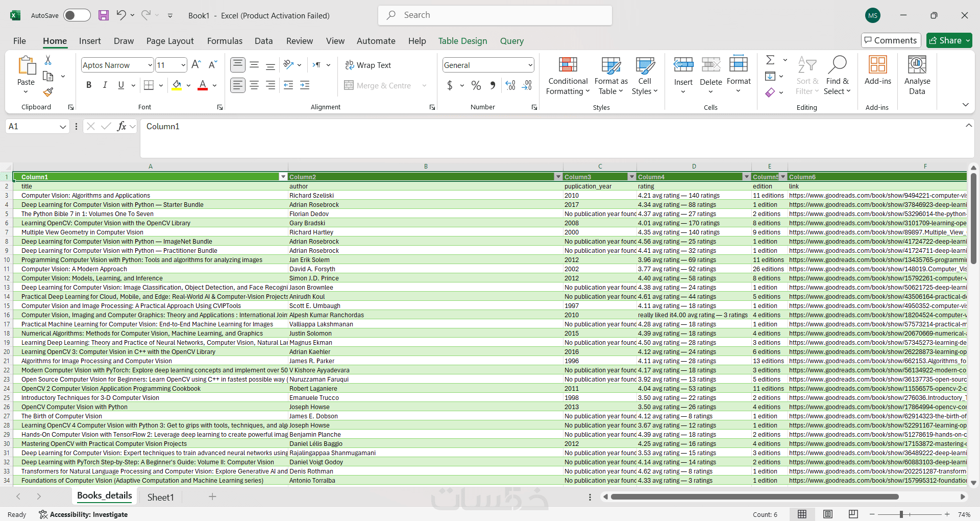Go to the Formulas tab
980x521 pixels.
[225, 41]
